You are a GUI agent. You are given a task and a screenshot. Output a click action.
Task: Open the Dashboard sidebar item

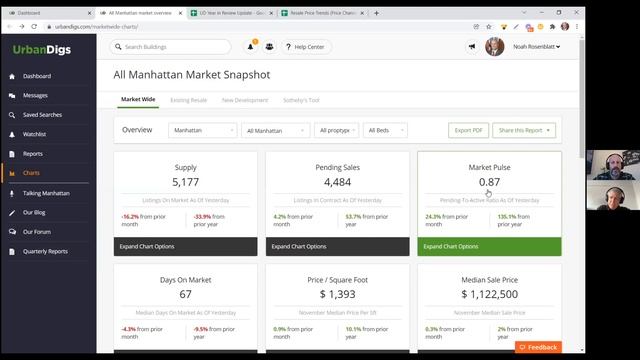tap(37, 76)
